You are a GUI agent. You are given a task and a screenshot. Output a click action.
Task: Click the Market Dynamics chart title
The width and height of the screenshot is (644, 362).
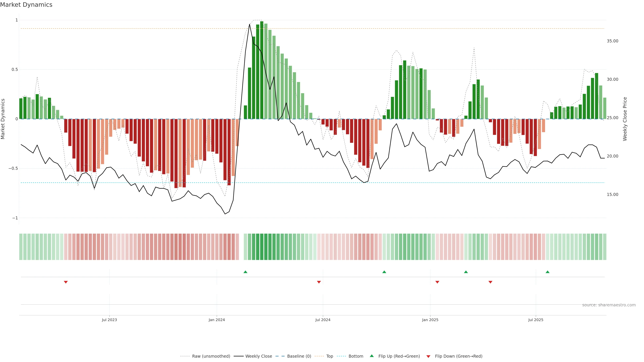click(x=26, y=5)
